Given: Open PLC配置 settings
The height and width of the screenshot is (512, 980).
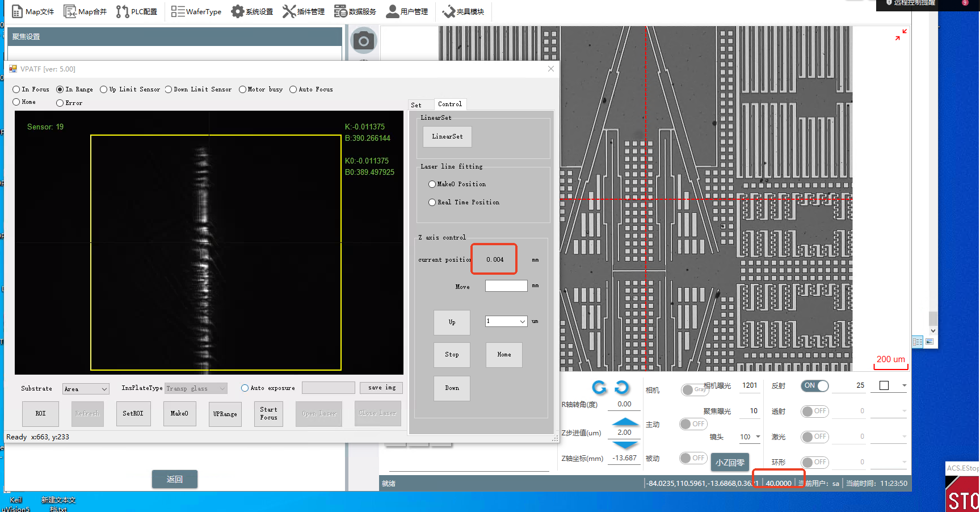Looking at the screenshot, I should [x=137, y=11].
